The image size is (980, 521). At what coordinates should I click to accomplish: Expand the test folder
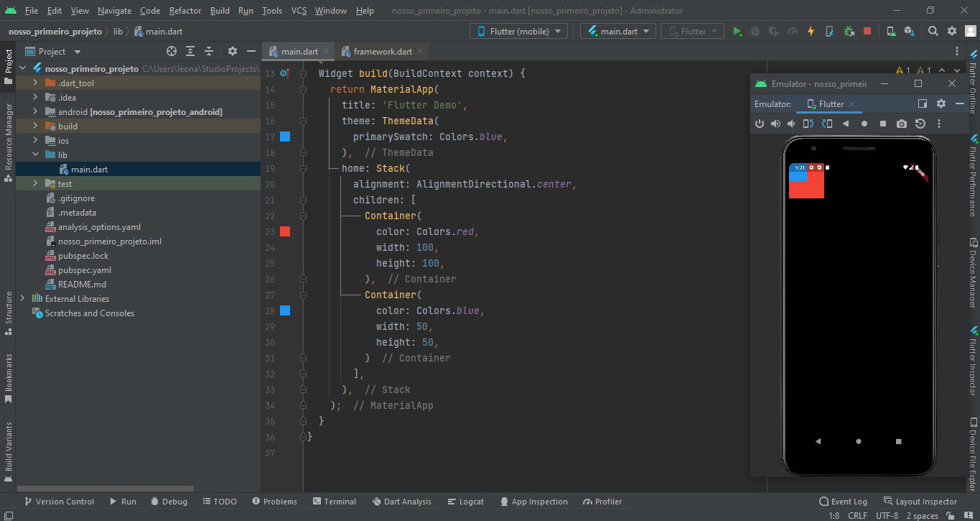pos(35,183)
